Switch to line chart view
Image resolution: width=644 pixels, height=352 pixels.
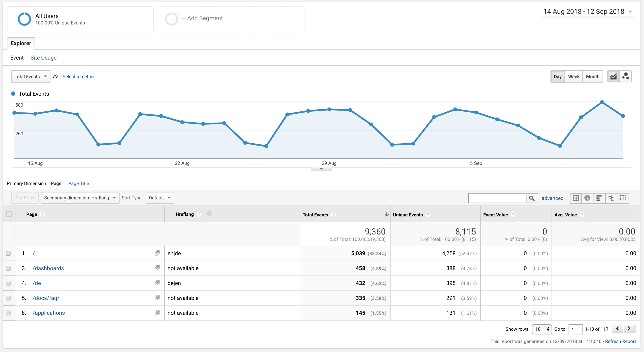tap(613, 77)
